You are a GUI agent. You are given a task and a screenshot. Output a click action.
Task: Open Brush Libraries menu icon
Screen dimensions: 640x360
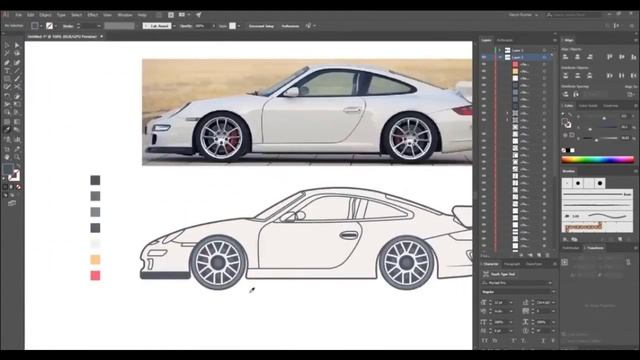click(x=566, y=239)
